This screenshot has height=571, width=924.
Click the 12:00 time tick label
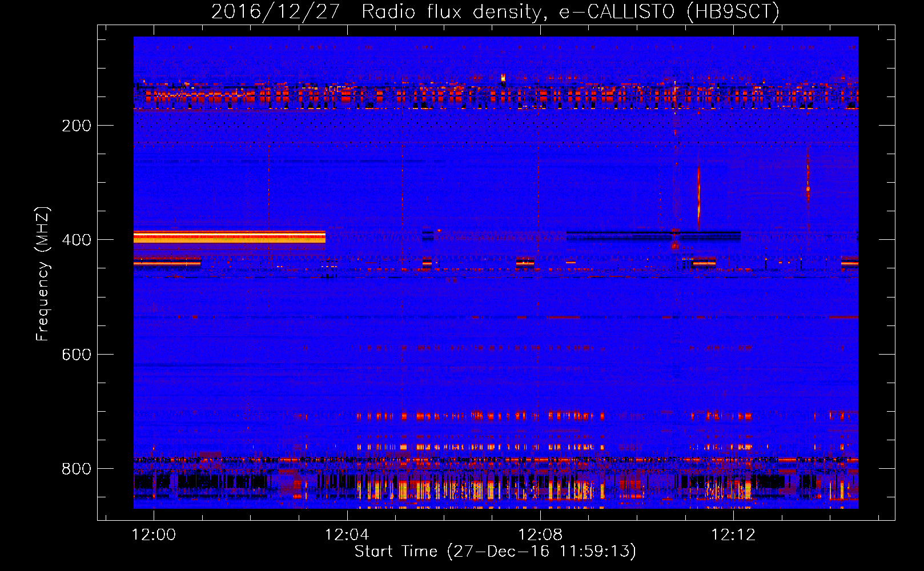point(154,535)
